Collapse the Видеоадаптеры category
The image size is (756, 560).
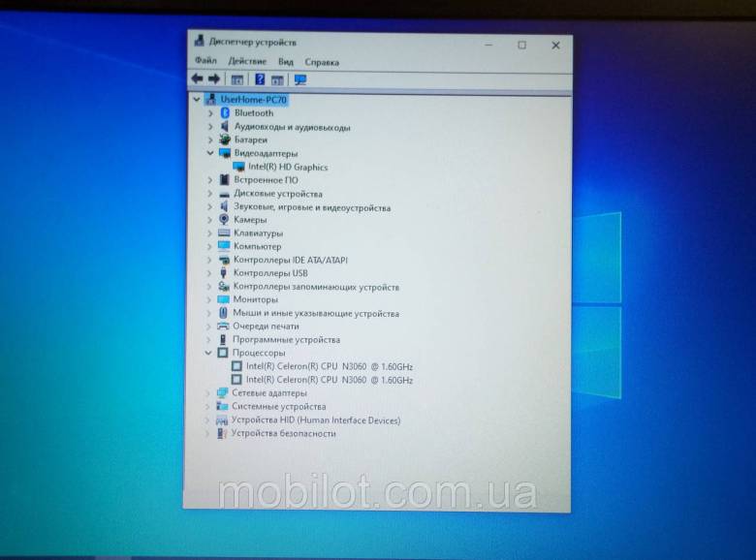pos(209,153)
